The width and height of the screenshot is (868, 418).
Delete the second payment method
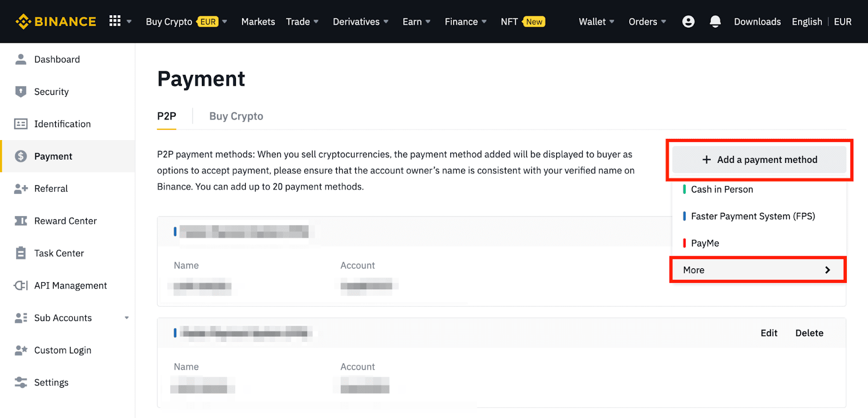pyautogui.click(x=809, y=333)
